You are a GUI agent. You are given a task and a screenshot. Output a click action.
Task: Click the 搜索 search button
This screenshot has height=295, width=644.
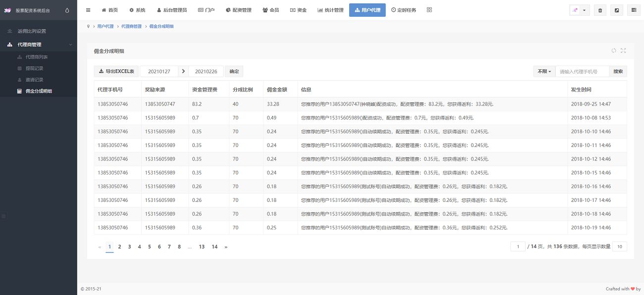point(618,71)
